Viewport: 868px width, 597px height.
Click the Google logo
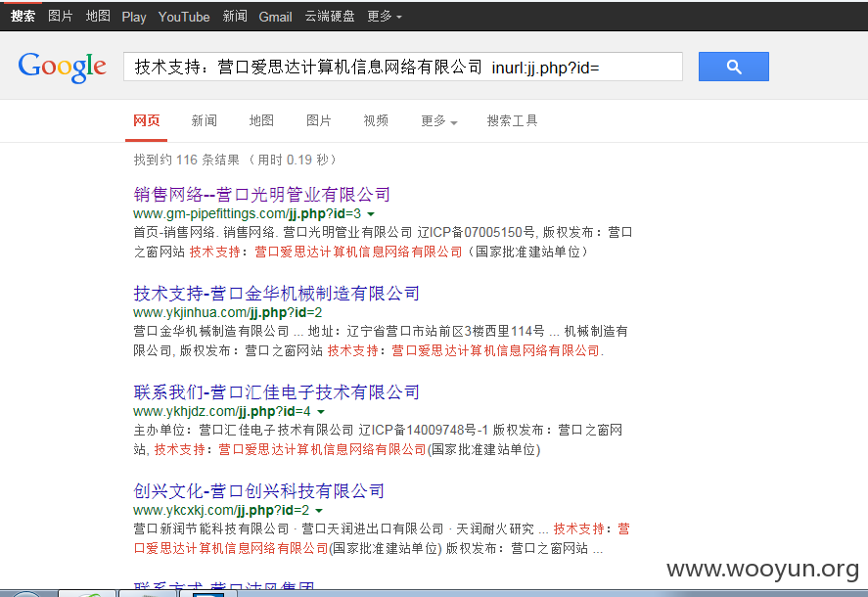pos(62,67)
